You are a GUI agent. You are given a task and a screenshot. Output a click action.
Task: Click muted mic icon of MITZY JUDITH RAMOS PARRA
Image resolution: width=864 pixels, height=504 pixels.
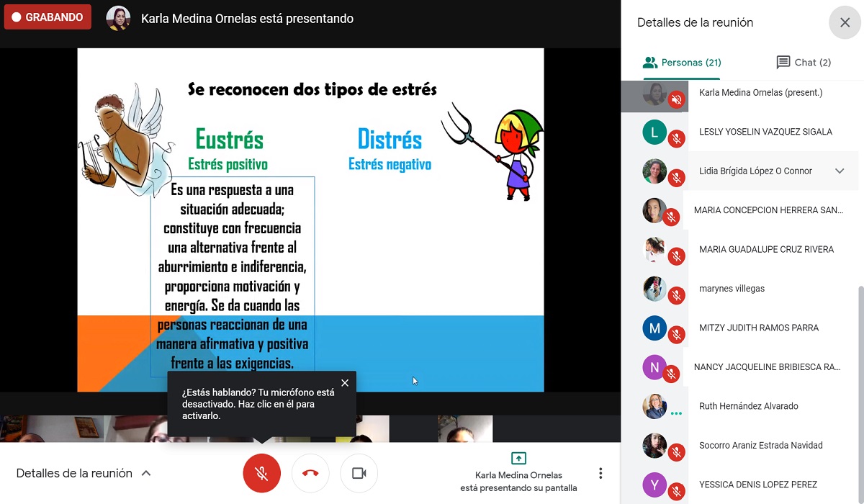[676, 335]
